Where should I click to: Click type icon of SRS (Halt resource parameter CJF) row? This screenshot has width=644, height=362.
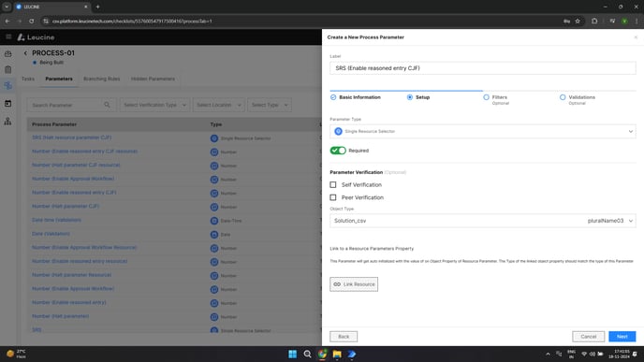point(214,138)
